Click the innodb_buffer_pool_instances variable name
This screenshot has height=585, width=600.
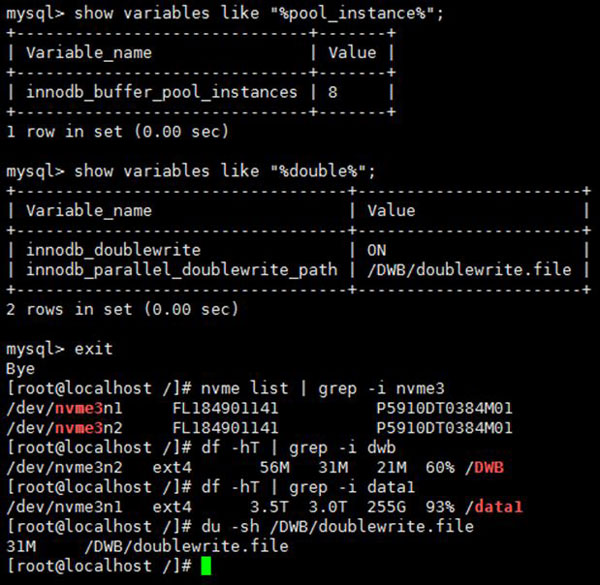coord(161,92)
